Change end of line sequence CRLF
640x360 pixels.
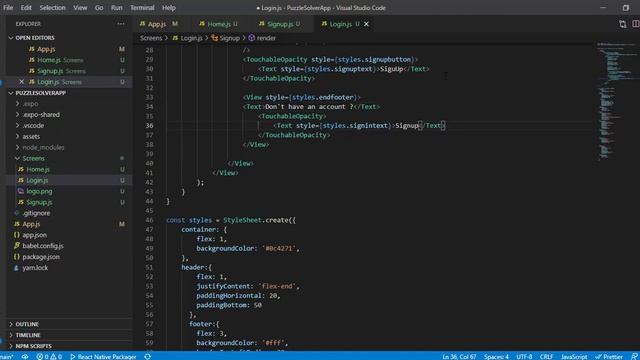click(546, 357)
